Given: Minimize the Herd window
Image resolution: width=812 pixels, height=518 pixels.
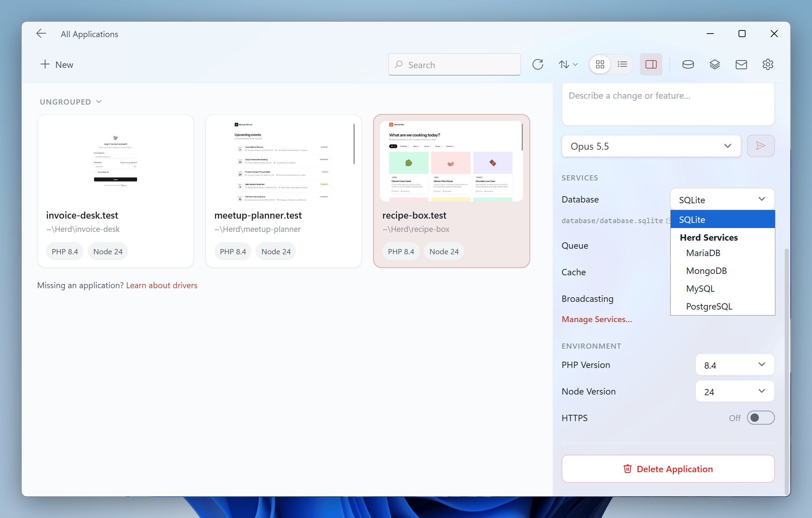Looking at the screenshot, I should click(710, 34).
